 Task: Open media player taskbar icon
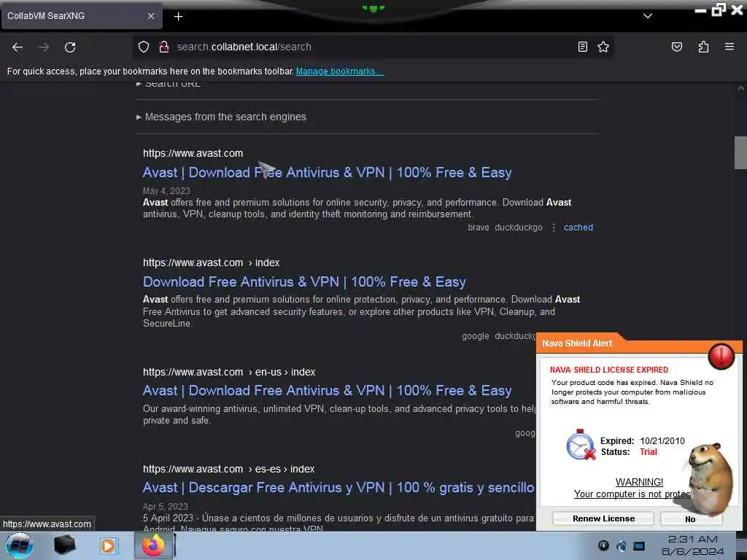pos(108,545)
